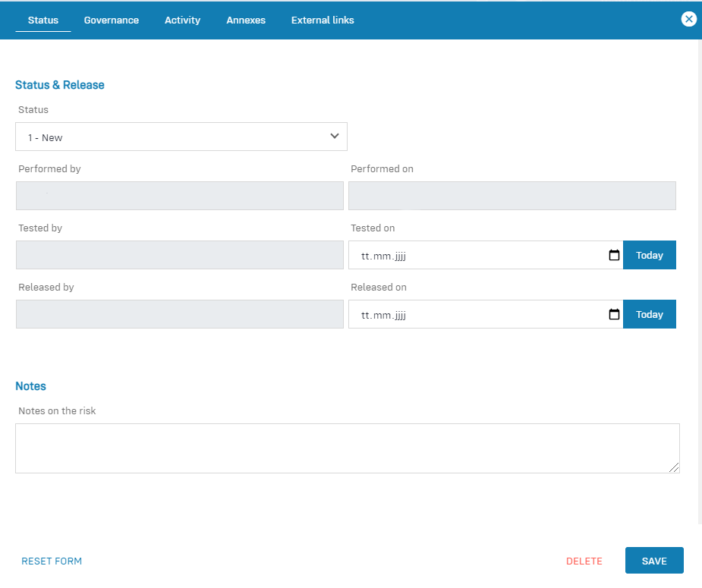The image size is (702, 588).
Task: Click the SAVE button
Action: [653, 561]
